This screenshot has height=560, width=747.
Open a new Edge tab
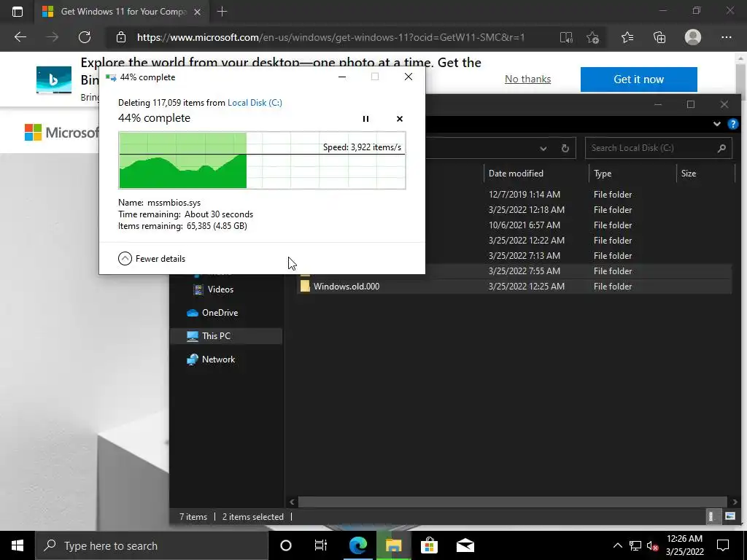tap(222, 12)
